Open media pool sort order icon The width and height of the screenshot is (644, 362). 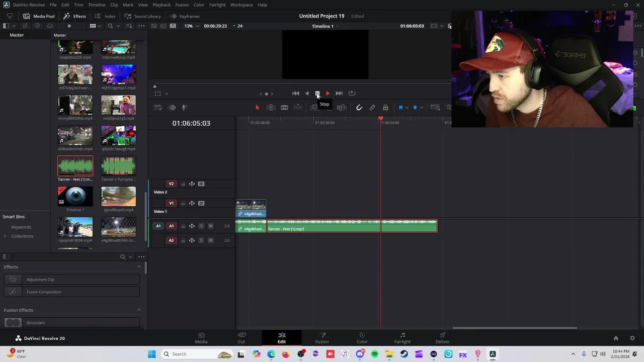pos(129,26)
